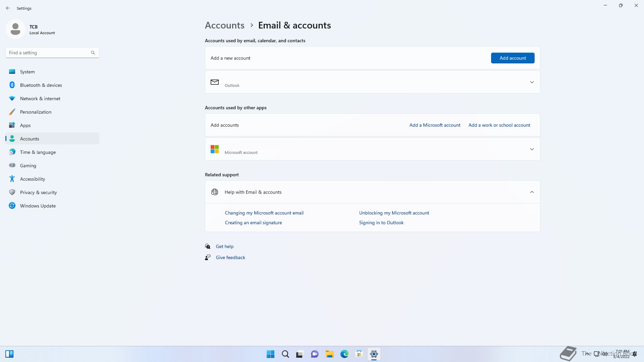Open Unblocking my Microsoft account link
644x362 pixels.
394,213
